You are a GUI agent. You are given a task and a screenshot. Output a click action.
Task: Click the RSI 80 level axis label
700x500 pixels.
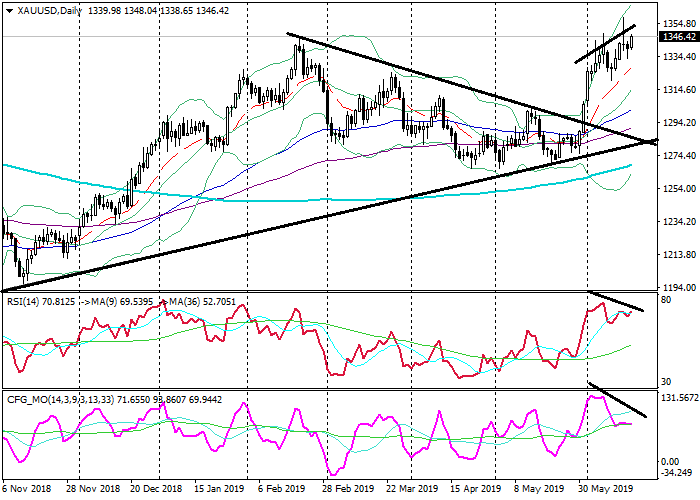665,299
